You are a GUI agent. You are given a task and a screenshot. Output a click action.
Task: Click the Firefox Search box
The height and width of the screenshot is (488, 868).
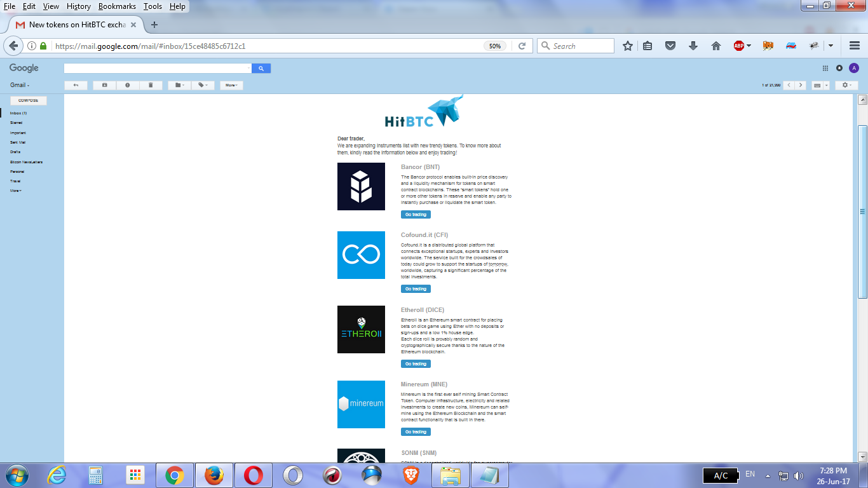click(576, 46)
